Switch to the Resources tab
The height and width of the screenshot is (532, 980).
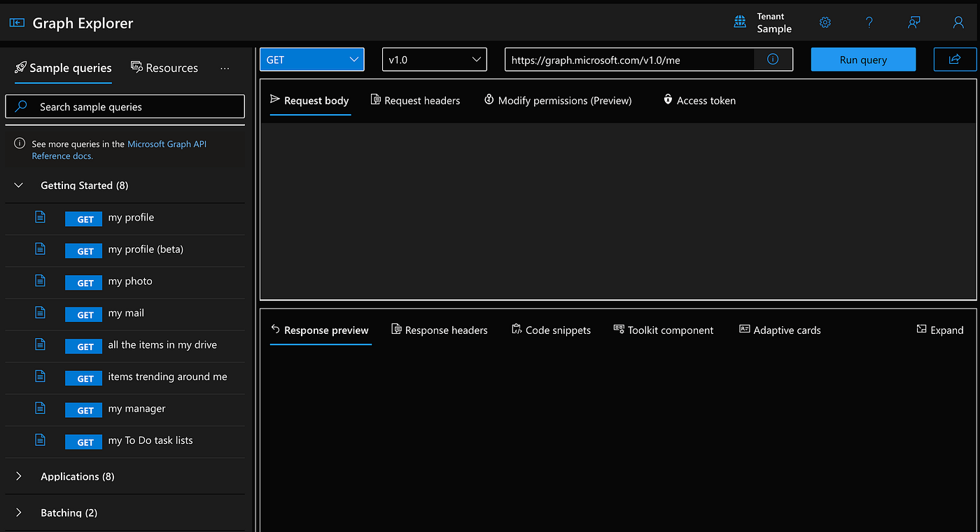pyautogui.click(x=164, y=67)
